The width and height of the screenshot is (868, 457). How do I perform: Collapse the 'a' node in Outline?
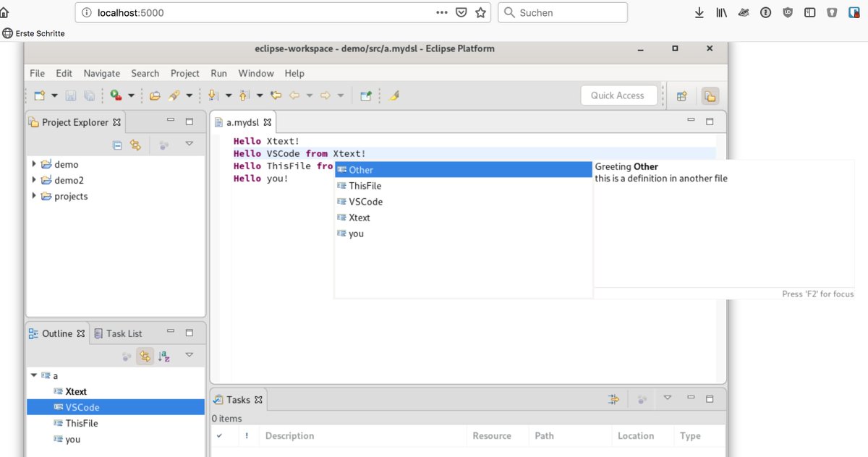tap(34, 375)
